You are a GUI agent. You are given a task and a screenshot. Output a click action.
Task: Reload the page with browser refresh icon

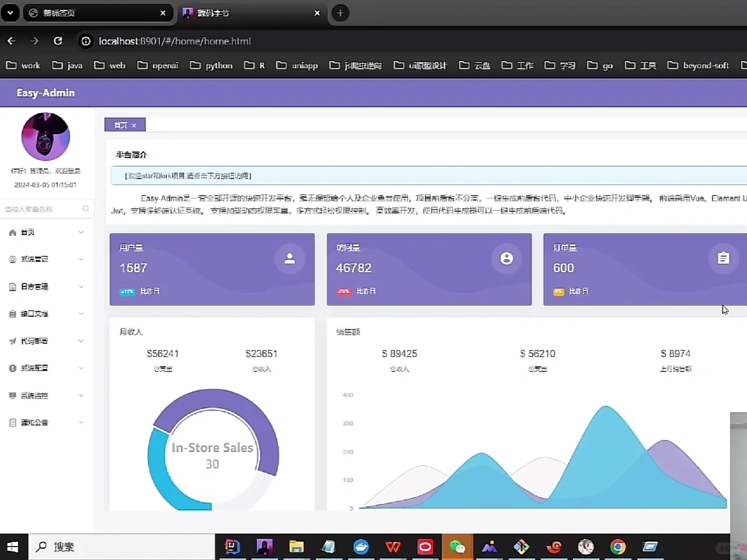coord(58,41)
